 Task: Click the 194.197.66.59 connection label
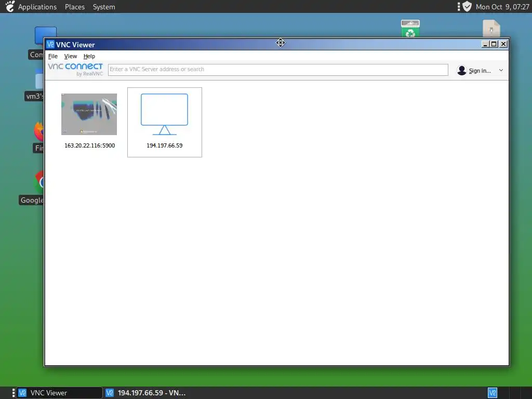165,145
